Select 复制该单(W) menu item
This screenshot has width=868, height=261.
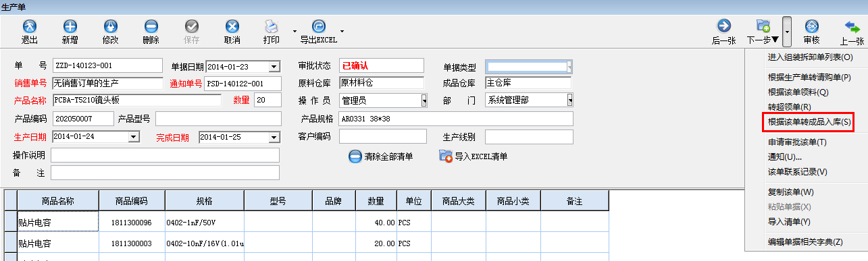tap(791, 192)
